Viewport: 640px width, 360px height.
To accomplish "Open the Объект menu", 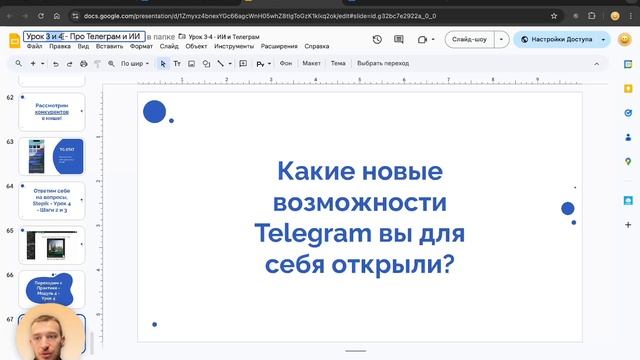I will click(196, 47).
